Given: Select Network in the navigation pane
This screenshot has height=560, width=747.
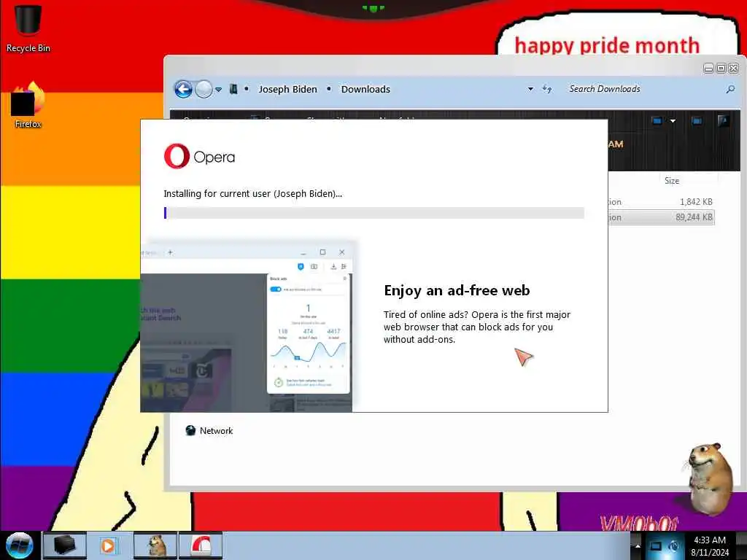Looking at the screenshot, I should coord(209,430).
